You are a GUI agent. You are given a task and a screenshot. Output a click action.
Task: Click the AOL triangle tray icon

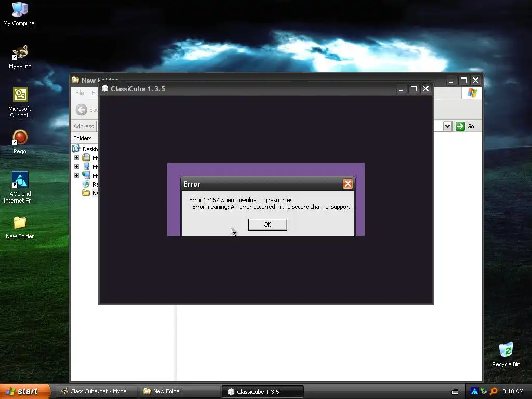(x=474, y=391)
